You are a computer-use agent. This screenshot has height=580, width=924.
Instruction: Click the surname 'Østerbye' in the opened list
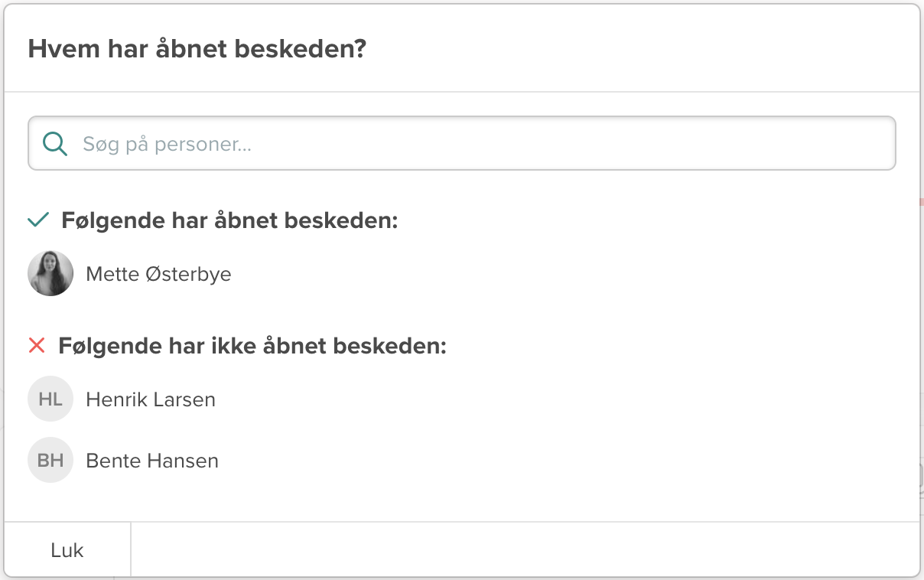tap(188, 274)
